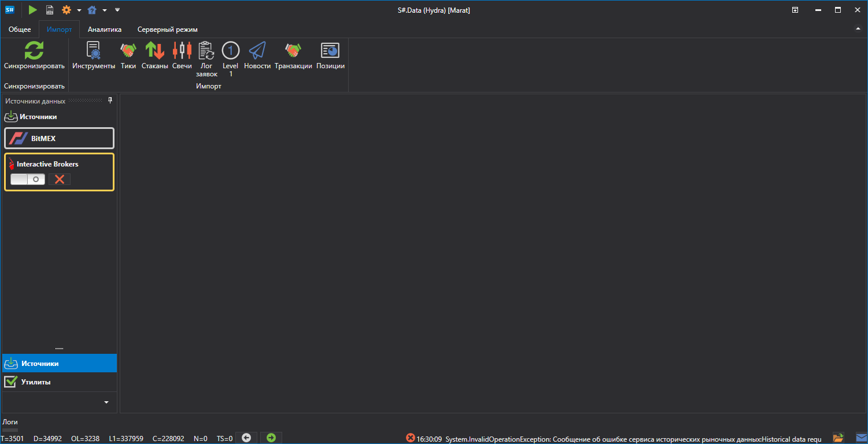Open Транзакции import
The height and width of the screenshot is (444, 868).
tap(293, 55)
